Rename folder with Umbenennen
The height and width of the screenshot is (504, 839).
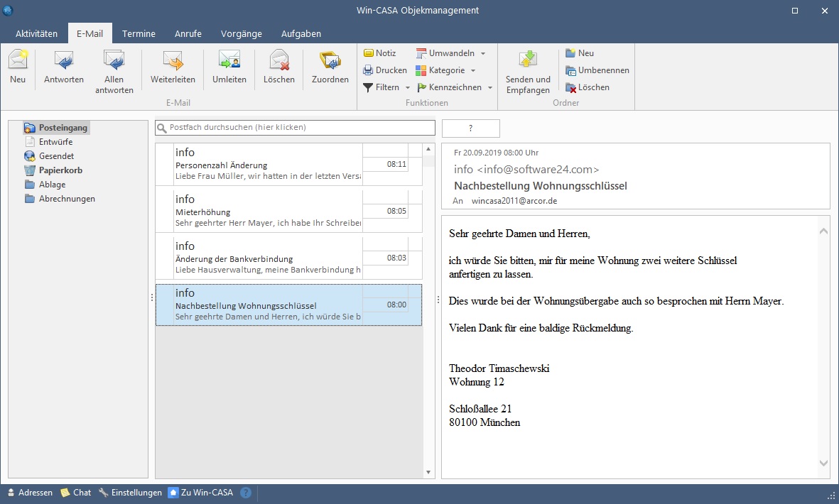[597, 70]
